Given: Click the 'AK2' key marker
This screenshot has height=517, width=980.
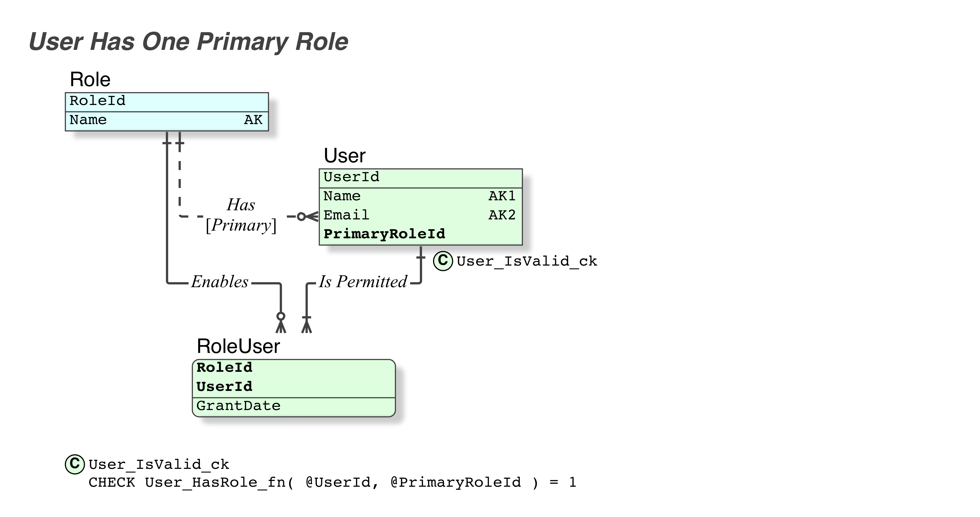Looking at the screenshot, I should [x=502, y=215].
